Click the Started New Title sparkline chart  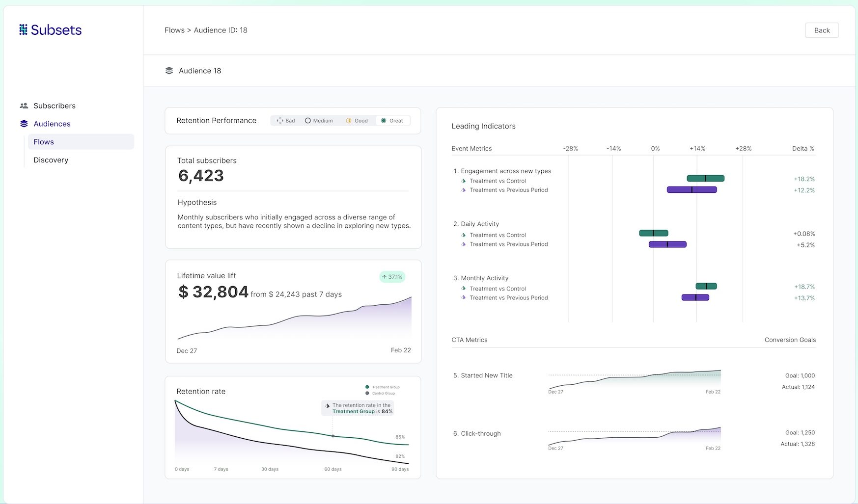click(x=634, y=379)
